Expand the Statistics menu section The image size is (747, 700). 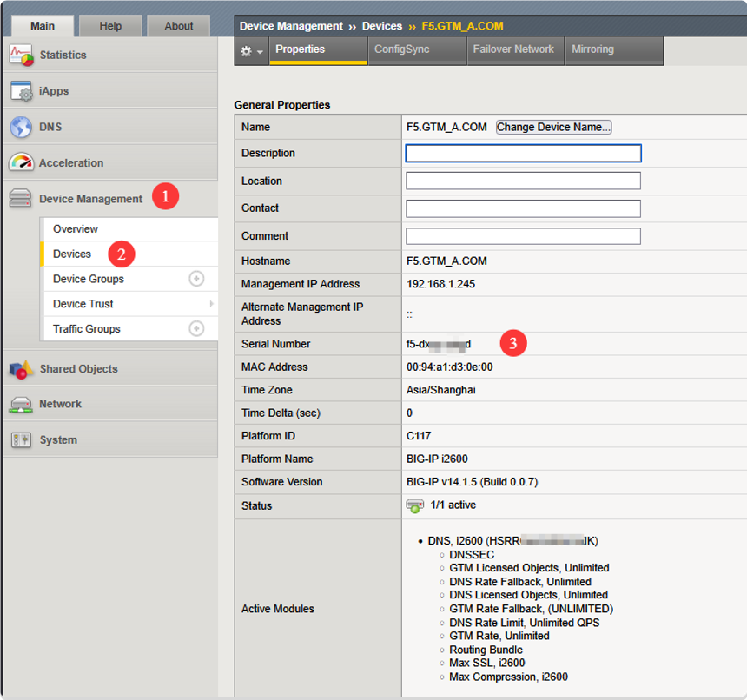coord(110,55)
